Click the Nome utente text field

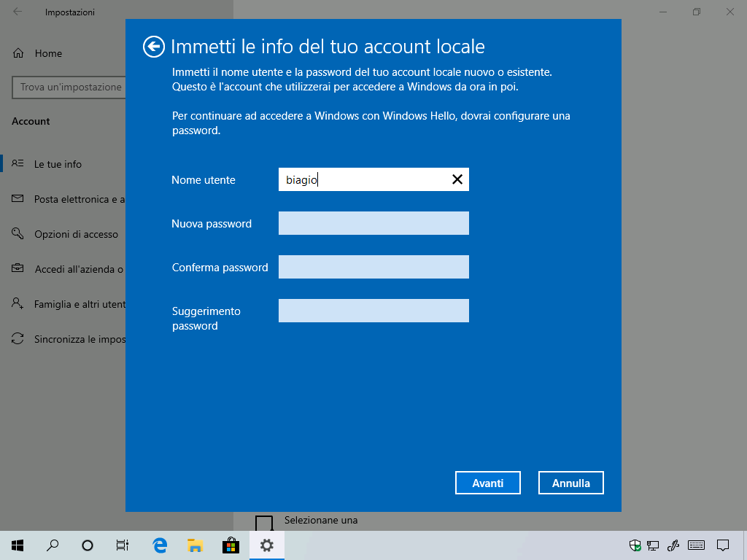tap(363, 179)
